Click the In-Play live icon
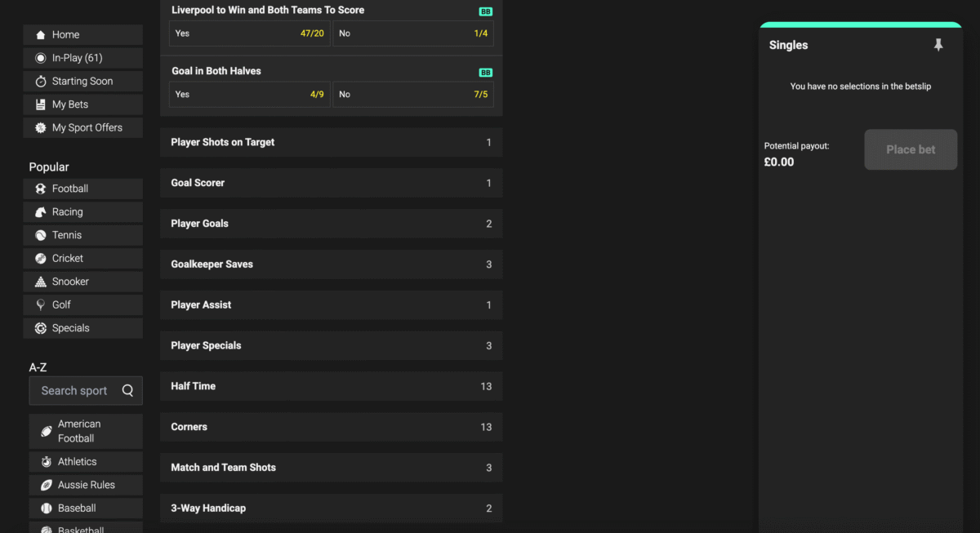Viewport: 980px width, 533px height. (41, 58)
